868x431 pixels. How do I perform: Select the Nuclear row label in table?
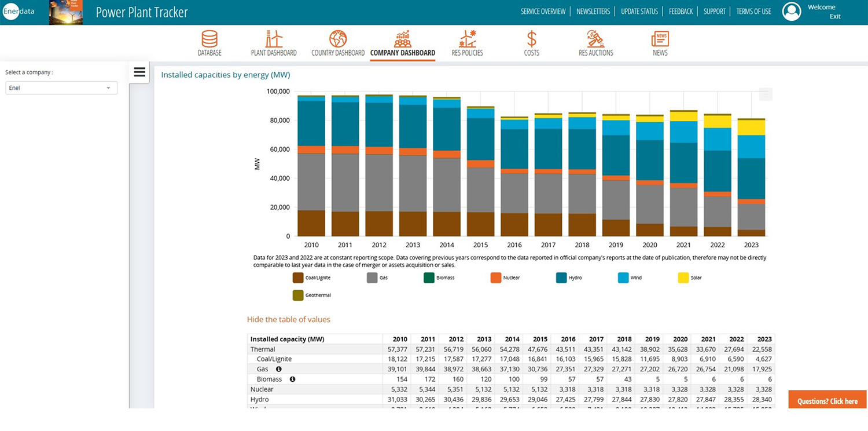point(262,389)
